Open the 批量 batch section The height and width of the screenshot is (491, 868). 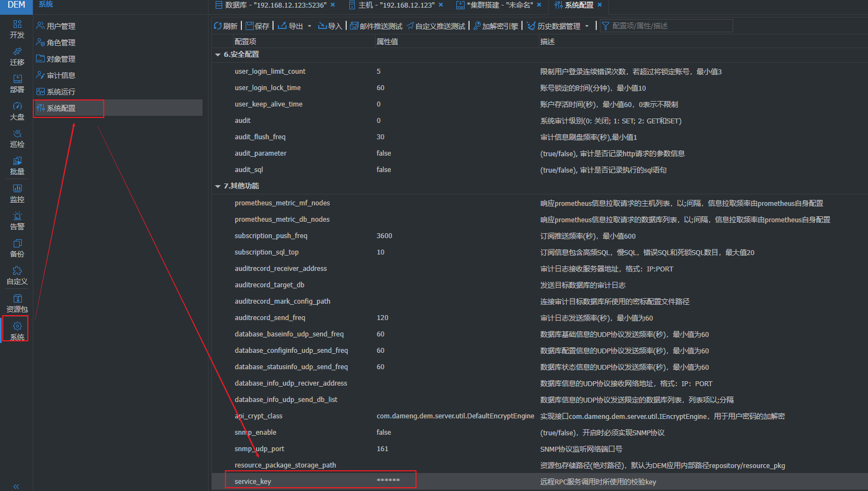point(17,165)
